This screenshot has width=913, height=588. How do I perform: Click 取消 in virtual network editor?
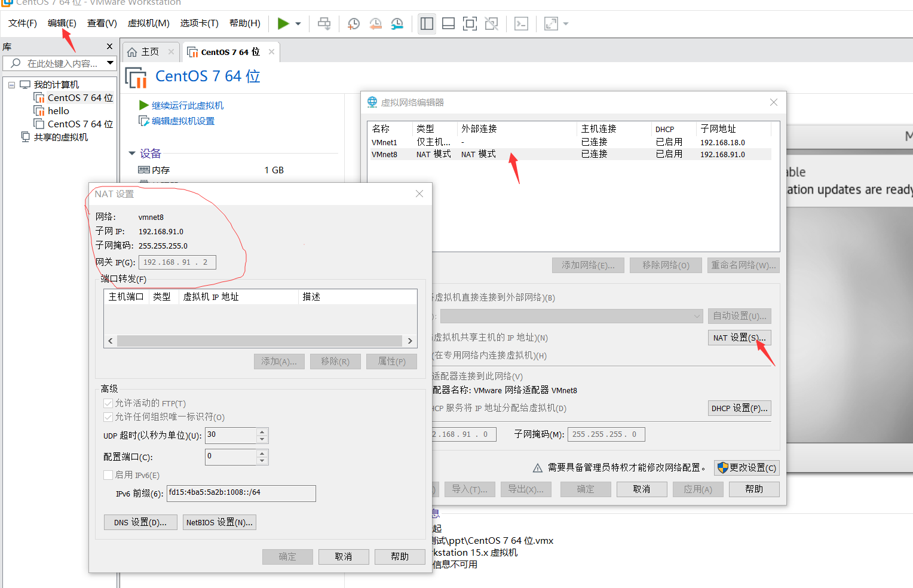coord(641,489)
